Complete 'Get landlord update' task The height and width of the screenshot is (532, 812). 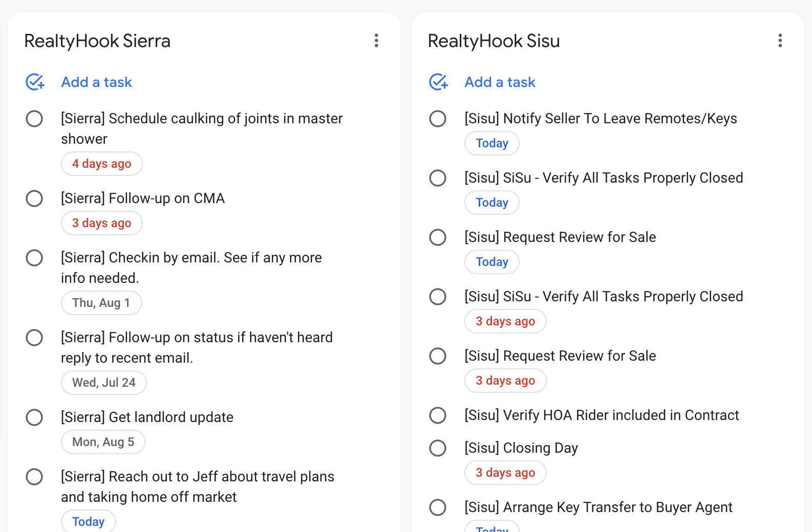point(34,417)
